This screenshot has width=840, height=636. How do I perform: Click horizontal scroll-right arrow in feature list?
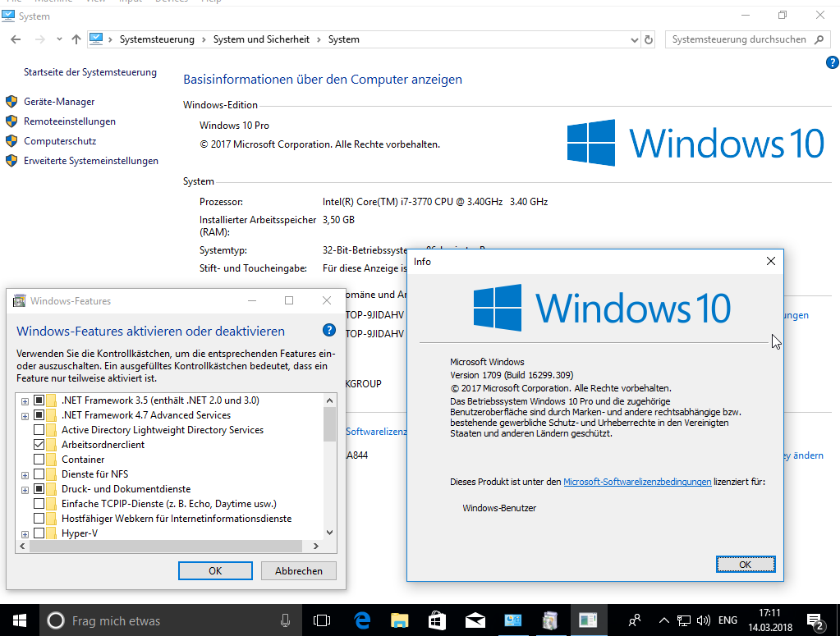pos(315,546)
